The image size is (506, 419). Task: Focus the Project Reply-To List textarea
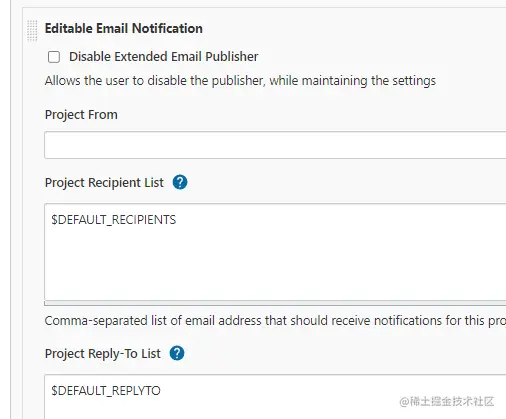pos(275,397)
